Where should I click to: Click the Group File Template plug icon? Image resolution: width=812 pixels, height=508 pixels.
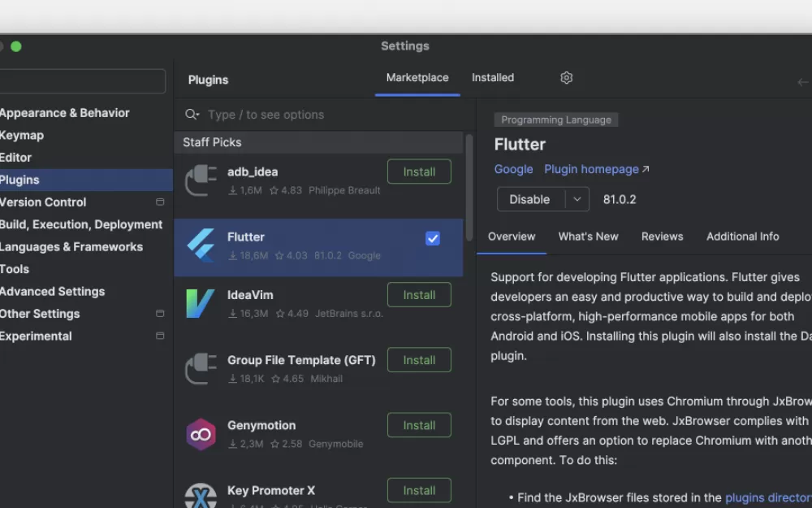(x=201, y=368)
